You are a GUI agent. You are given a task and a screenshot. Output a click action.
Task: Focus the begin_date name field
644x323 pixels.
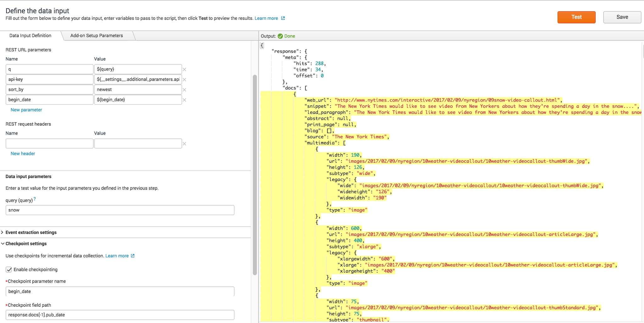(x=49, y=99)
